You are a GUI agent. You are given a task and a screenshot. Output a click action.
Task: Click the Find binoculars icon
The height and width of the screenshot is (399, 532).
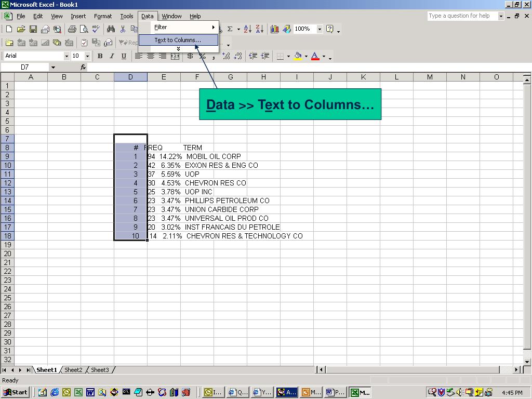111,29
